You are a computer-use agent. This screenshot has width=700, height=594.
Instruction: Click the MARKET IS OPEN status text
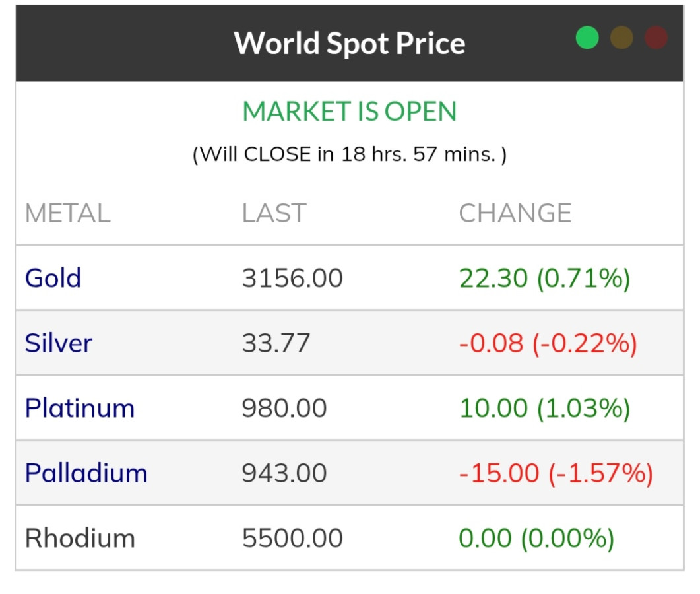[x=350, y=112]
